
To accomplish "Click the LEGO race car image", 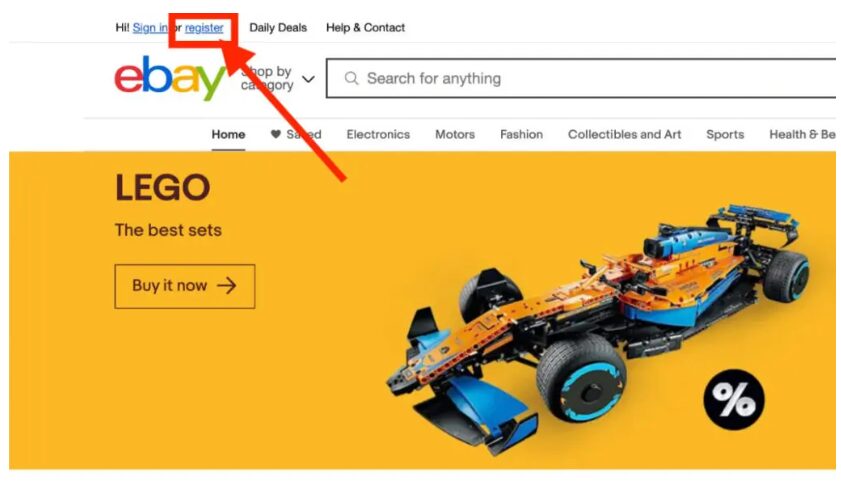I will (x=598, y=327).
